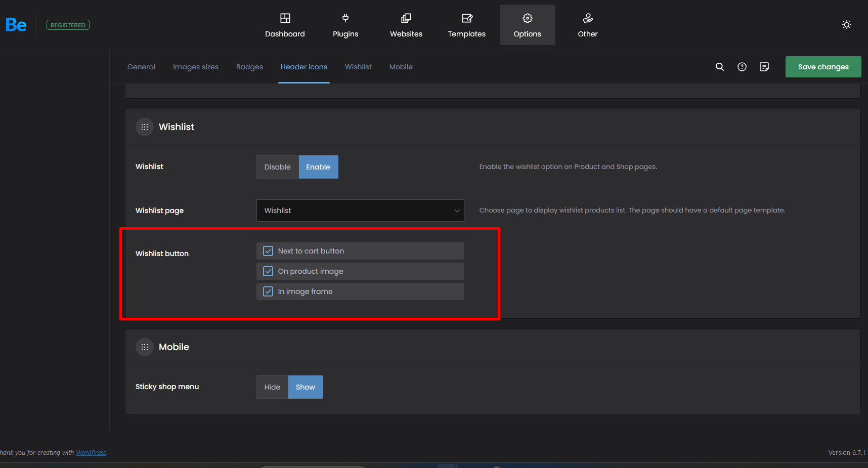Switch to the Header icons tab
Viewport: 868px width, 468px height.
304,67
